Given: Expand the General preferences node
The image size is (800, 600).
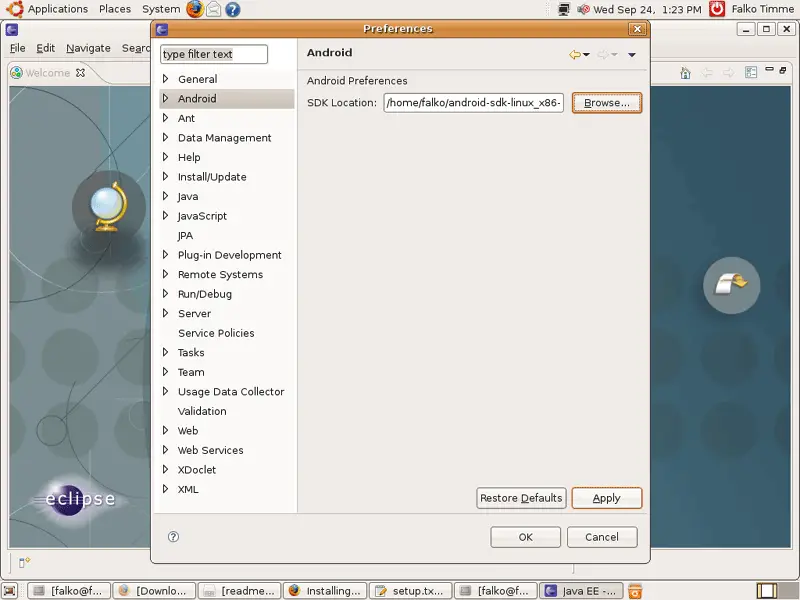Looking at the screenshot, I should (x=165, y=79).
